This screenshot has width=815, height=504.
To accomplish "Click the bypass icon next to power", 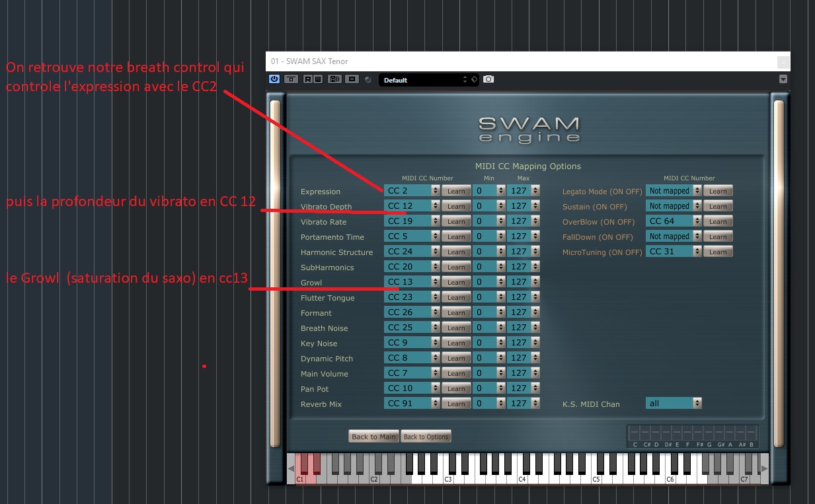I will pyautogui.click(x=291, y=79).
